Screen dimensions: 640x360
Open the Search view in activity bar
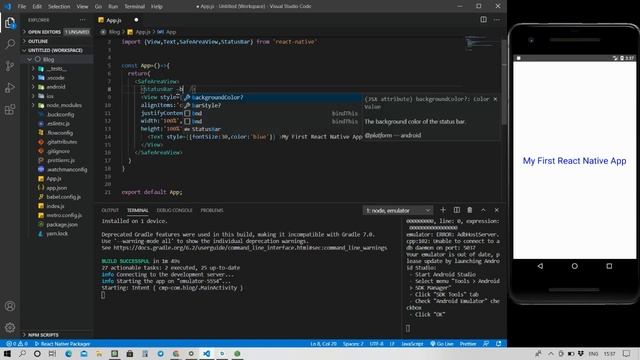10,44
